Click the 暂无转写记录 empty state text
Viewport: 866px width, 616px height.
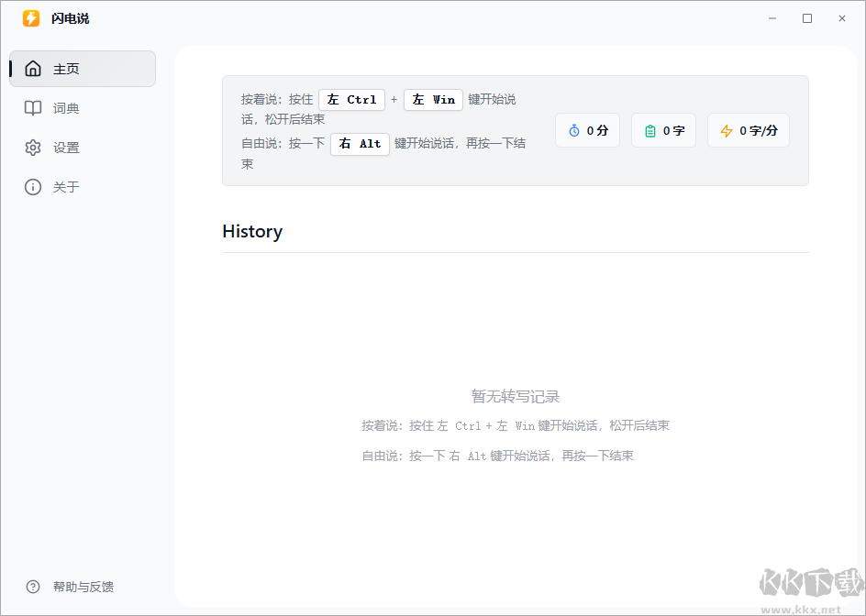[x=516, y=396]
